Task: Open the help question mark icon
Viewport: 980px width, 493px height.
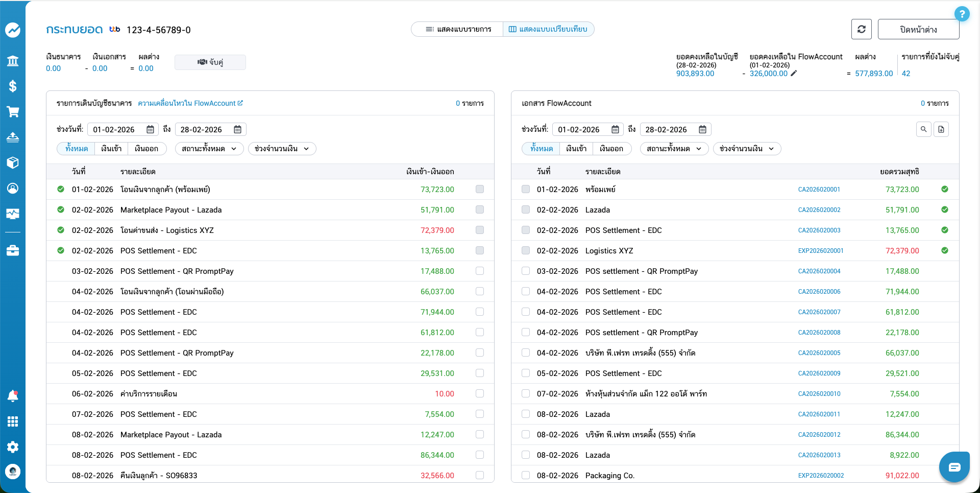Action: point(962,14)
